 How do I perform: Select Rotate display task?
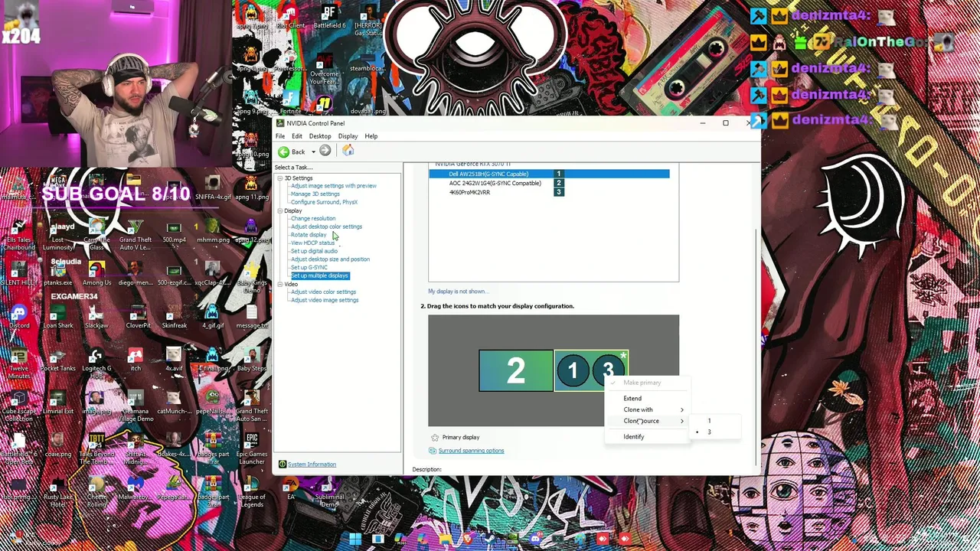pyautogui.click(x=308, y=235)
